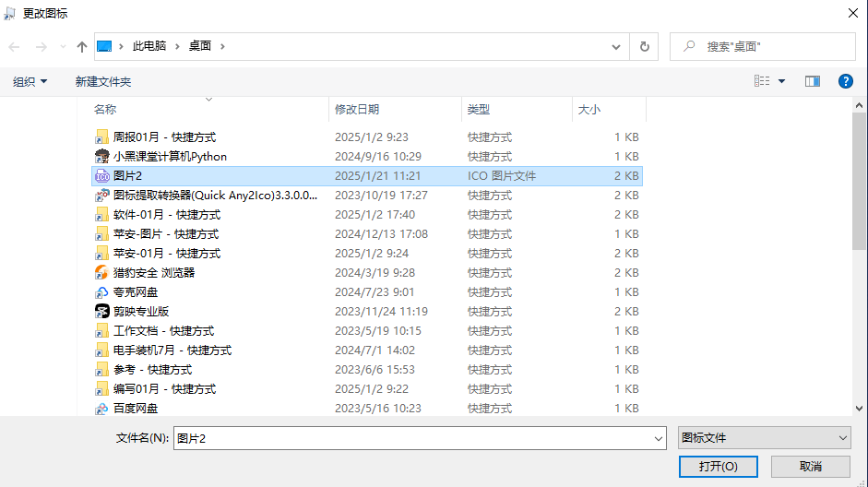Open the 图标文件 file type dropdown
Screen dimensions: 868x487
(764, 438)
